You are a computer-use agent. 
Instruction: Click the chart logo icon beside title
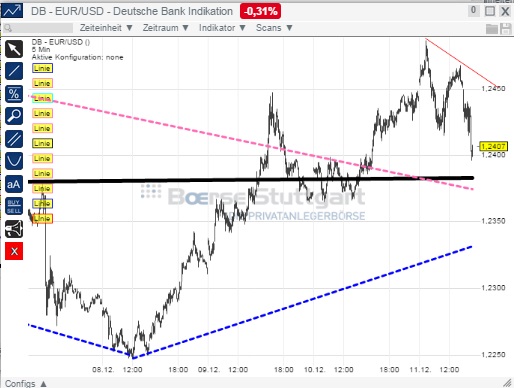point(12,10)
